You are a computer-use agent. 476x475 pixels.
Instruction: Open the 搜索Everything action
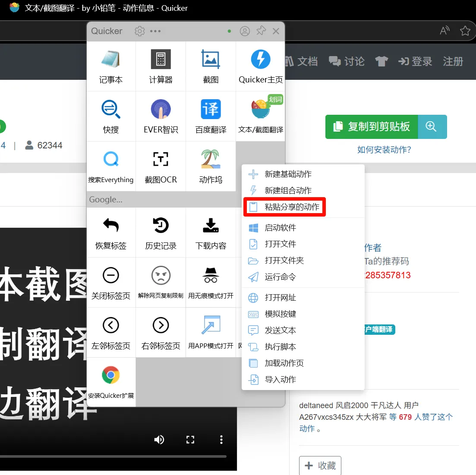click(x=111, y=167)
